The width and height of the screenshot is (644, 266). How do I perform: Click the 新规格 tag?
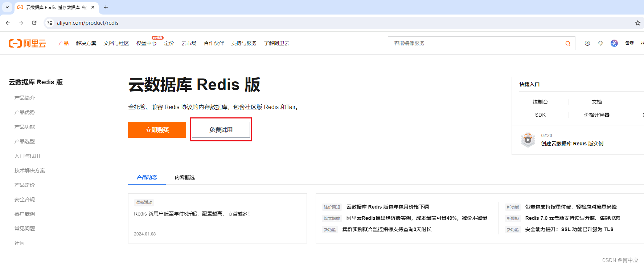pos(513,218)
